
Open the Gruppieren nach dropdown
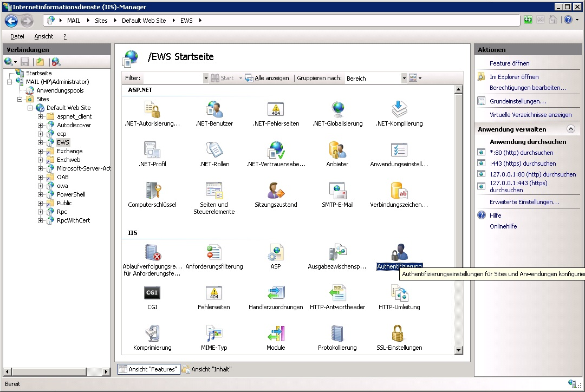coord(404,78)
